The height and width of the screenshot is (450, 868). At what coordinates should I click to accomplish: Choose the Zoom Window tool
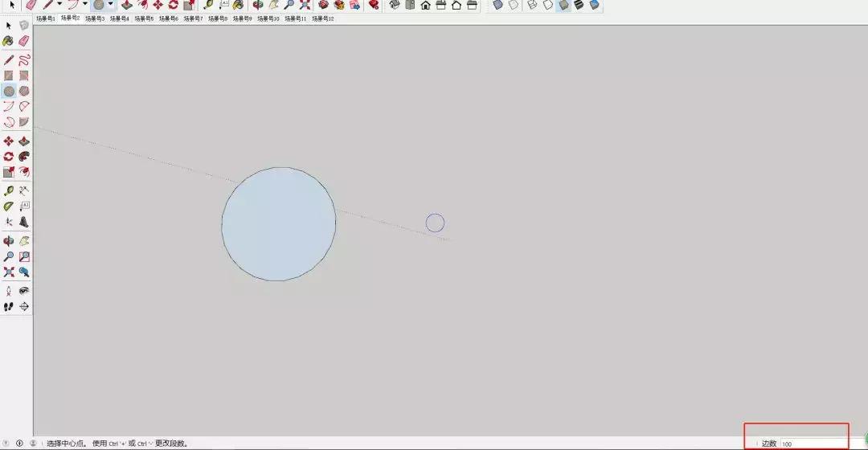(x=24, y=257)
